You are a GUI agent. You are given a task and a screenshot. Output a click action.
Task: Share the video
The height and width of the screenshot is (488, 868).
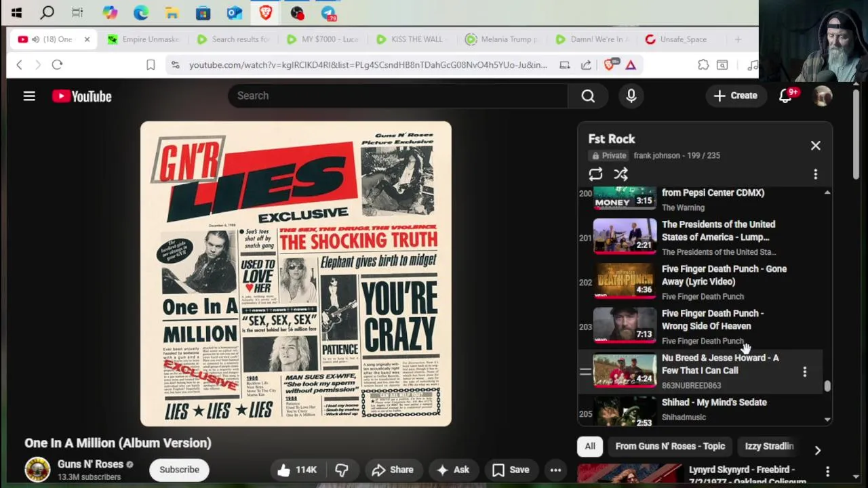(x=392, y=470)
